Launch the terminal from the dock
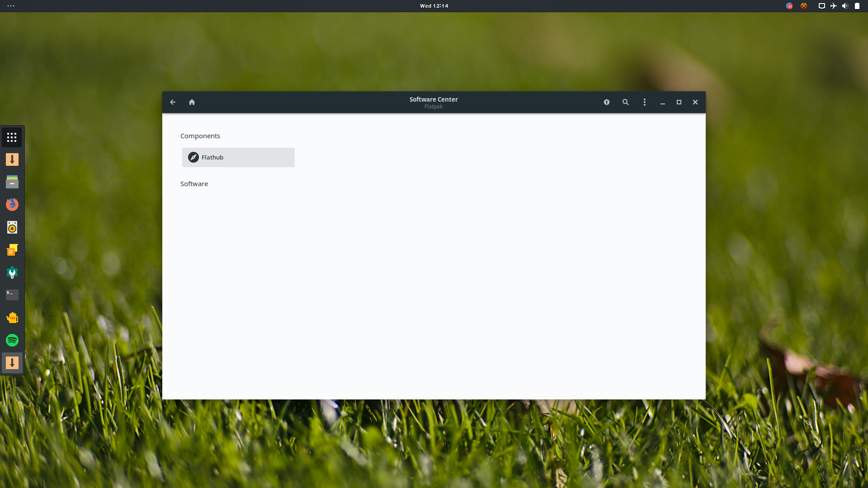Viewport: 868px width, 488px height. 12,295
